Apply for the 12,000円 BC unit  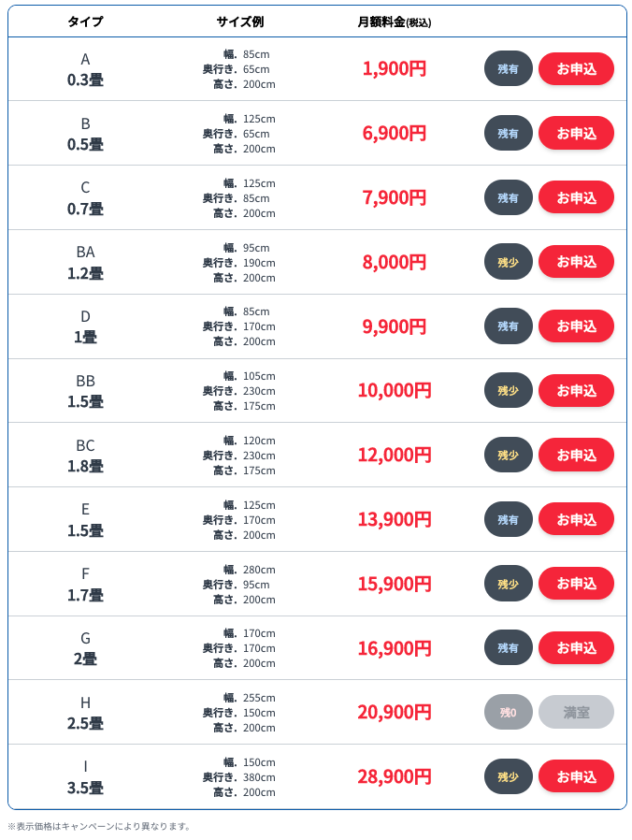[x=576, y=455]
